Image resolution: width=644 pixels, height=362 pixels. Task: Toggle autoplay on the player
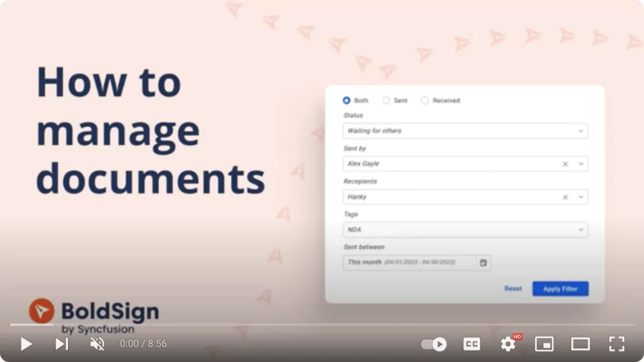pyautogui.click(x=433, y=344)
